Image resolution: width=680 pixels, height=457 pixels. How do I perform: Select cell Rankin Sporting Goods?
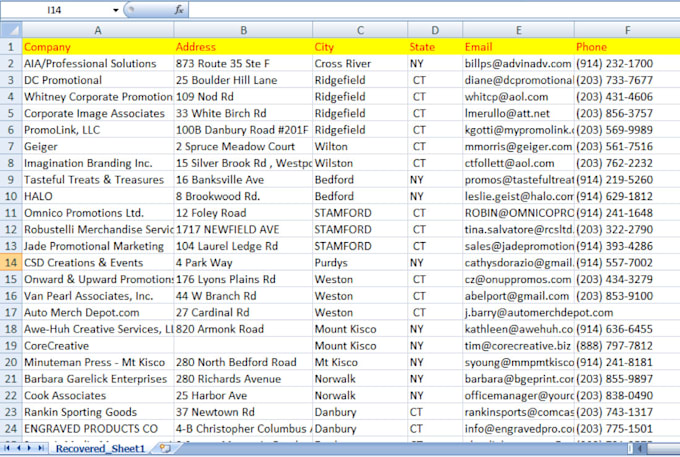(98, 412)
